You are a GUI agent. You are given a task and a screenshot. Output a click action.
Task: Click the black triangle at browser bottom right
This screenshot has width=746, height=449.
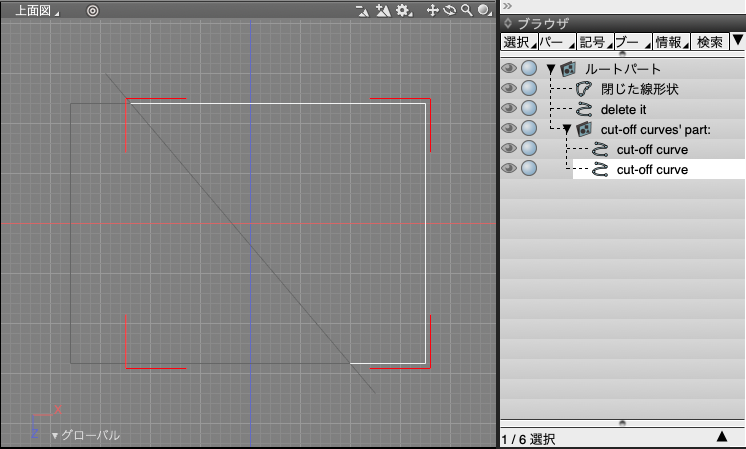coord(721,437)
